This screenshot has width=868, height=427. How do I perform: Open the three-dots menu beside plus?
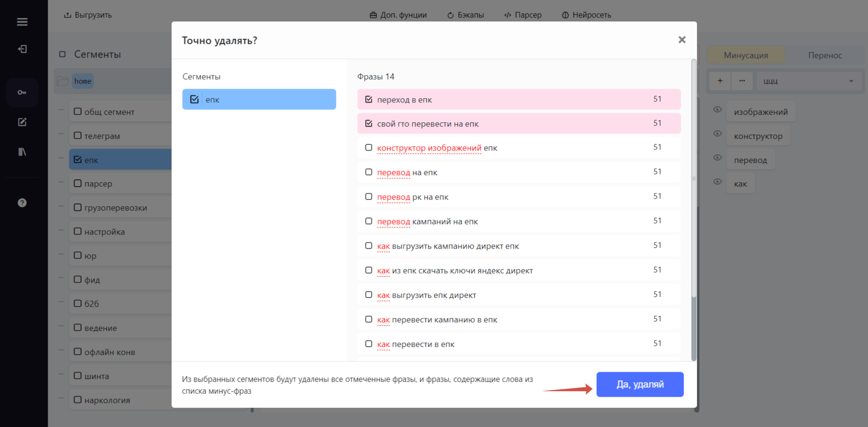(x=742, y=81)
